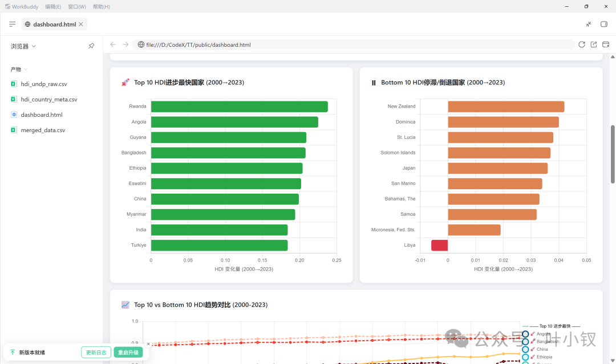Screen dimensions: 616x364
Task: Click the New Zealand orange bar
Action: 506,107
